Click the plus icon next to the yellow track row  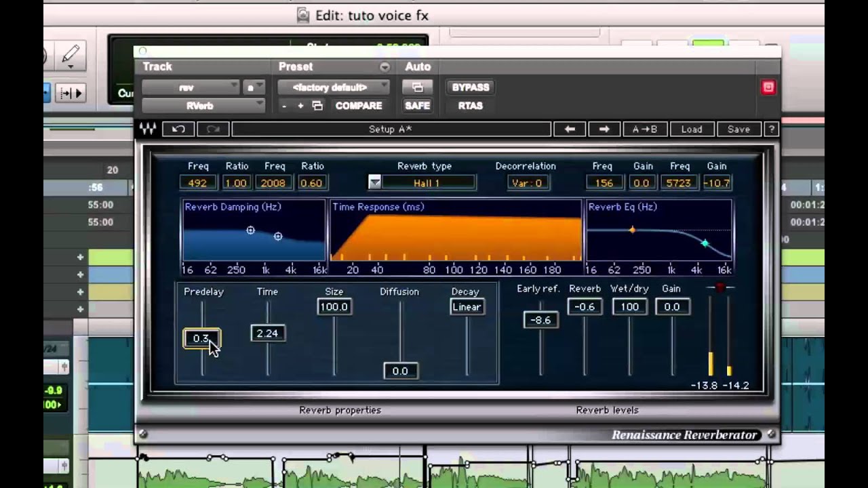[x=80, y=292]
